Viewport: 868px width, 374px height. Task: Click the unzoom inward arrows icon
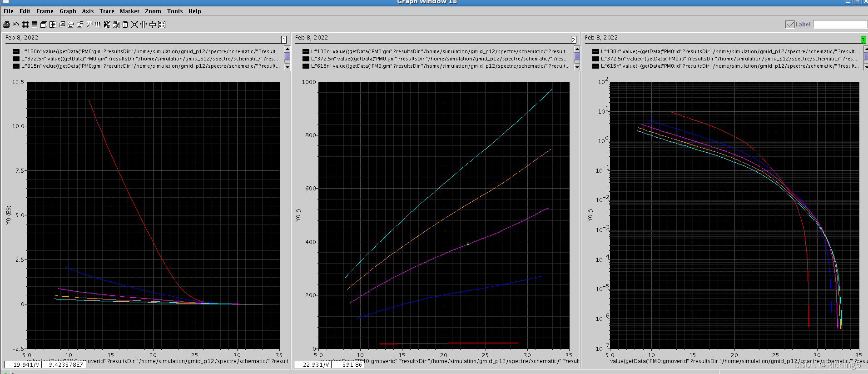pos(162,25)
